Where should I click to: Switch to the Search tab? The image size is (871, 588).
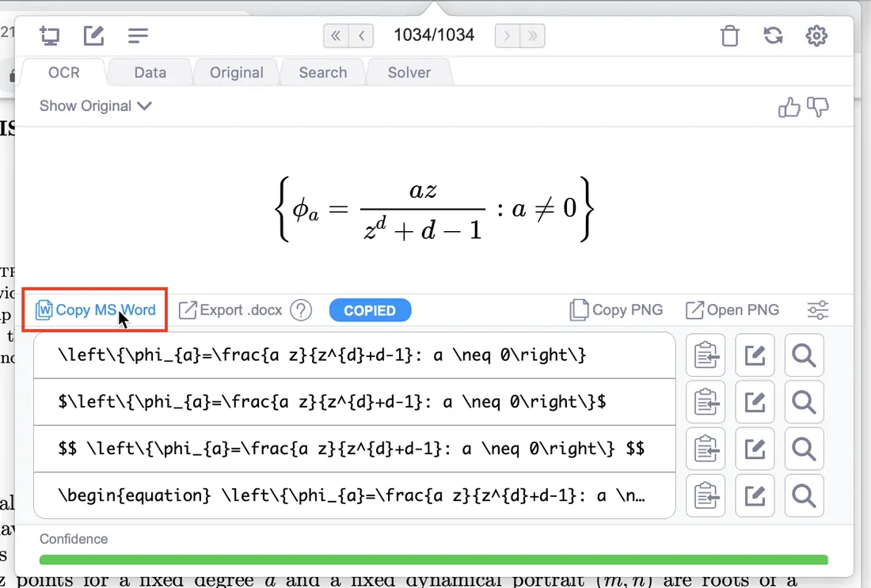323,73
